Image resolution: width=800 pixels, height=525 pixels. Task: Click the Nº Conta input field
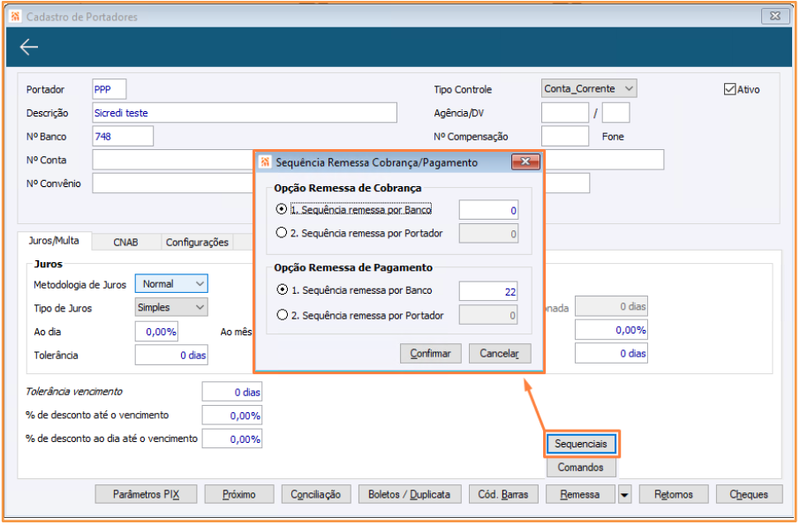[x=173, y=160]
